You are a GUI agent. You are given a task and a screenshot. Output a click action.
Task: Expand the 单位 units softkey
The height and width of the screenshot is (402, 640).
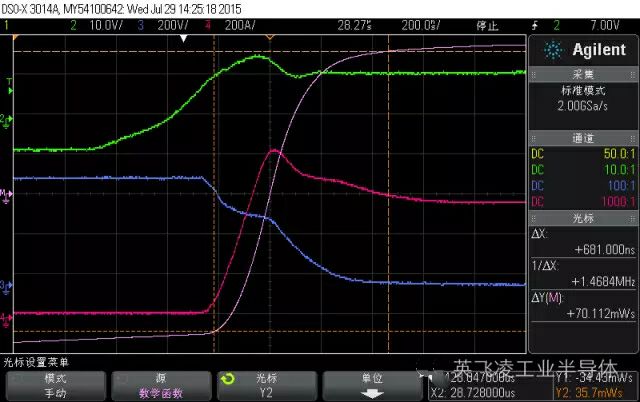click(x=371, y=385)
